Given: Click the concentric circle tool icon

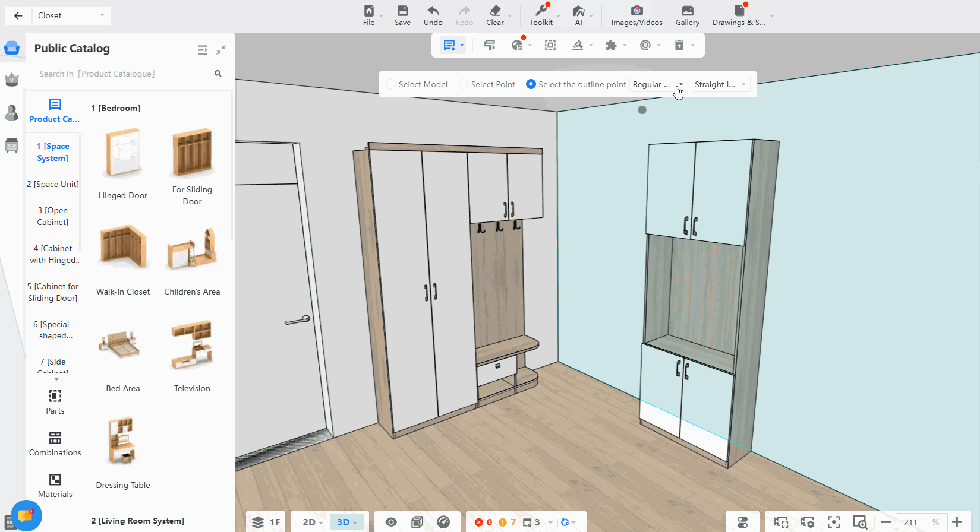Looking at the screenshot, I should [645, 45].
